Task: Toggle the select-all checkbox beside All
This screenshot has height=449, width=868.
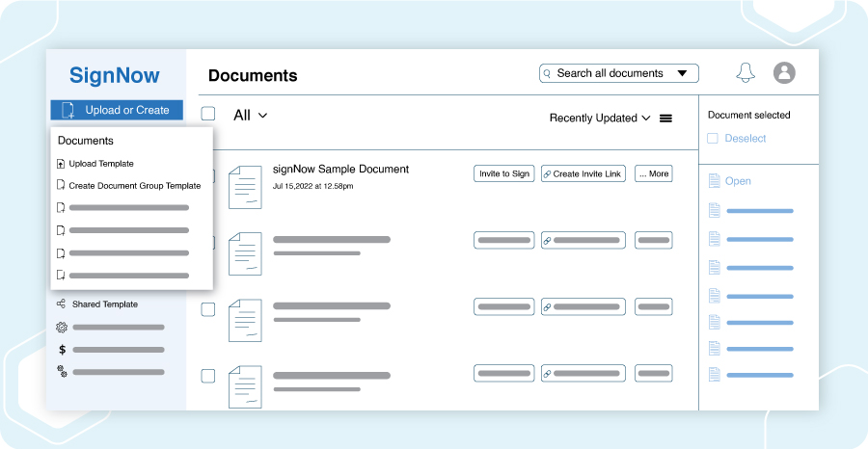Action: [208, 114]
